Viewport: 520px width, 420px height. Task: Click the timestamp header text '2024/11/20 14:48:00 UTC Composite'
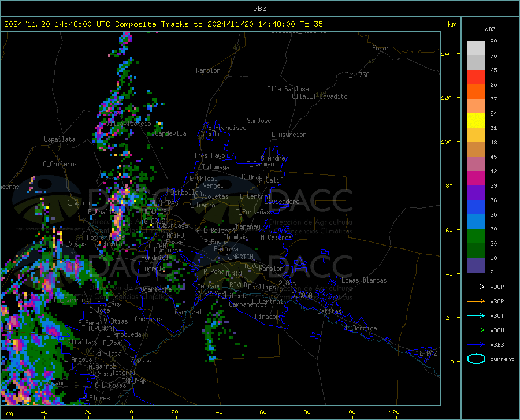coord(80,24)
